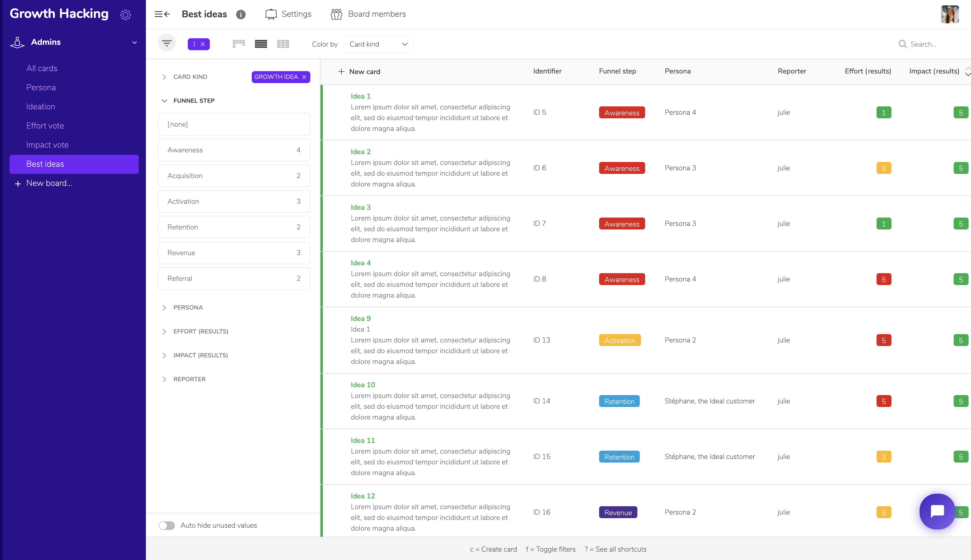
Task: Remove the Growth Idea filter tag
Action: (304, 77)
